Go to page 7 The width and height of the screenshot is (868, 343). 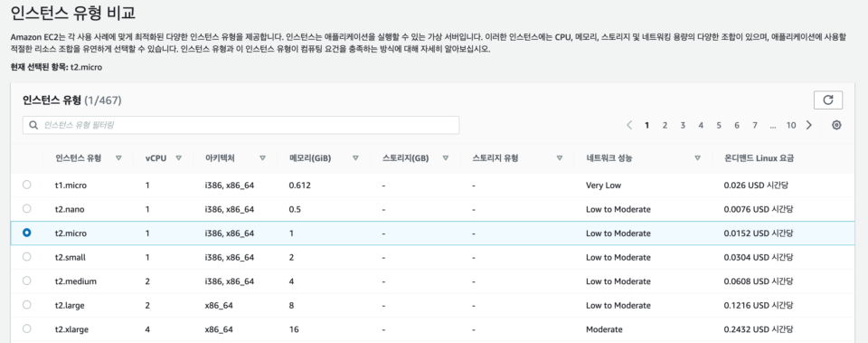coord(754,125)
